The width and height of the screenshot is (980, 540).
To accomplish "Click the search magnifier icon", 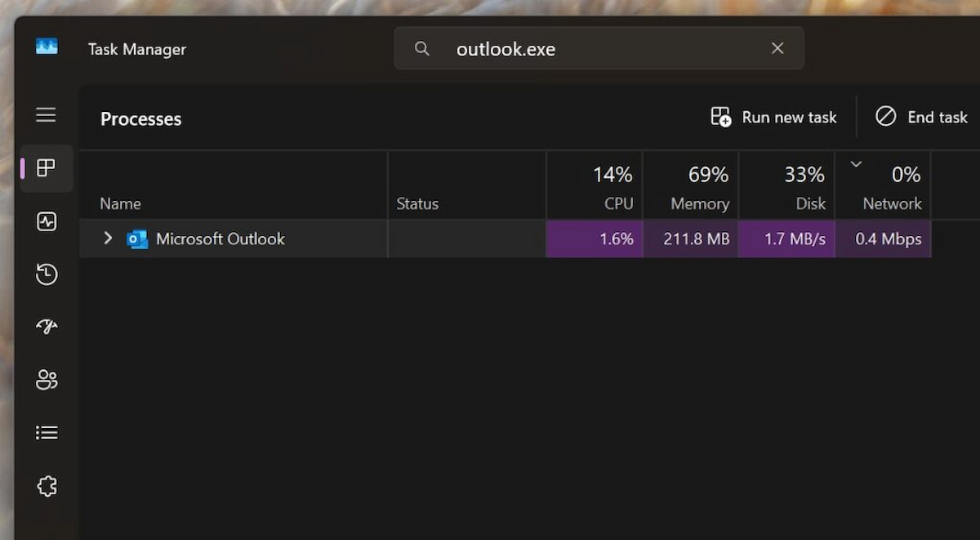I will [421, 49].
